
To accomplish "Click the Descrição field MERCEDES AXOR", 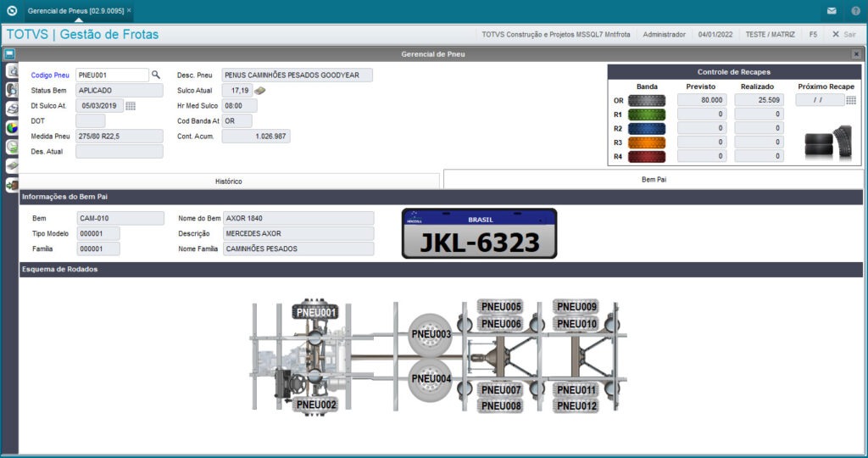I will point(298,234).
